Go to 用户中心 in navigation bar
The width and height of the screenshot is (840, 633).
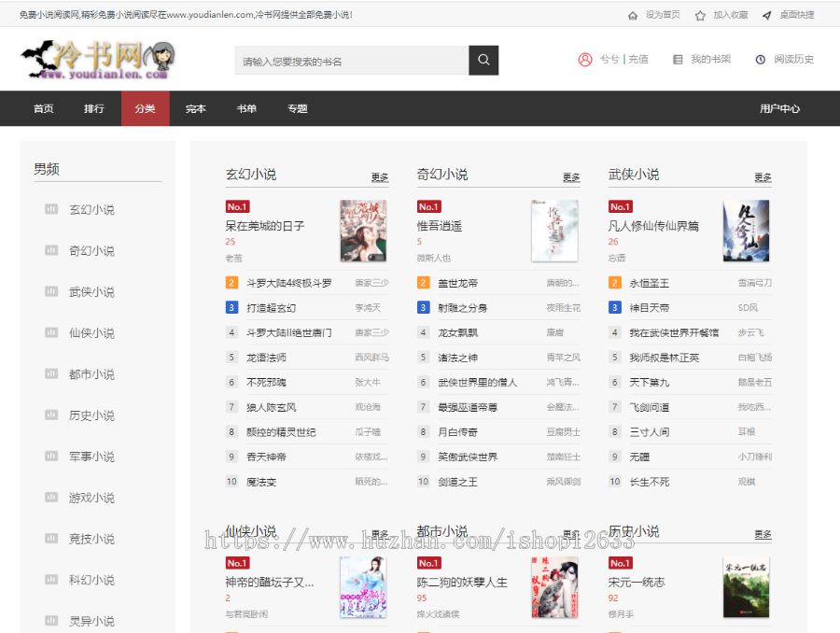pos(779,108)
